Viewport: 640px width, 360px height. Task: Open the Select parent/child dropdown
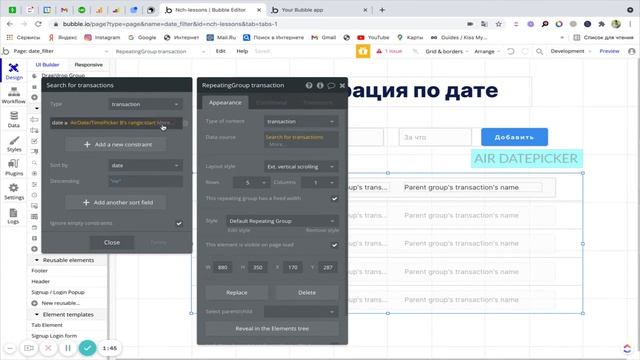(301, 311)
